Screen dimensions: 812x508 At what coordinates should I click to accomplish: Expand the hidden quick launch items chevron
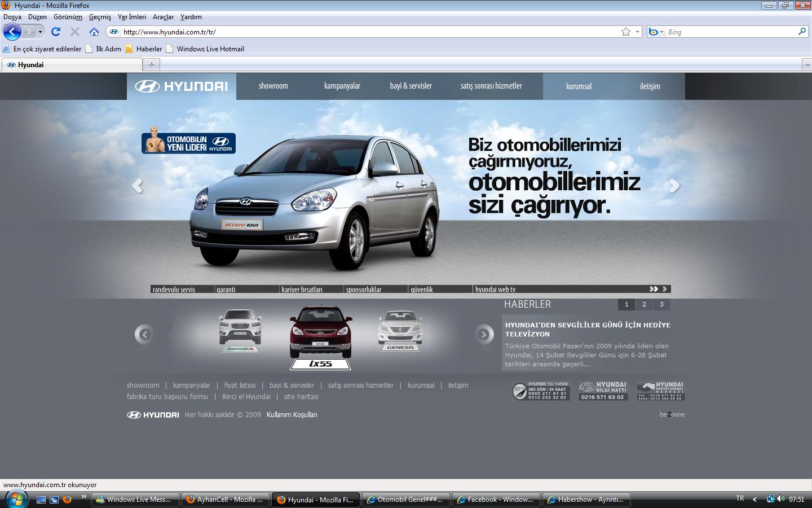point(84,497)
